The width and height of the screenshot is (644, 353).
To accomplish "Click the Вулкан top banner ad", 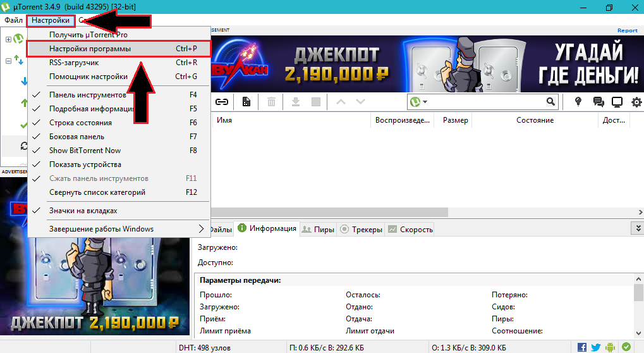I will [x=427, y=64].
